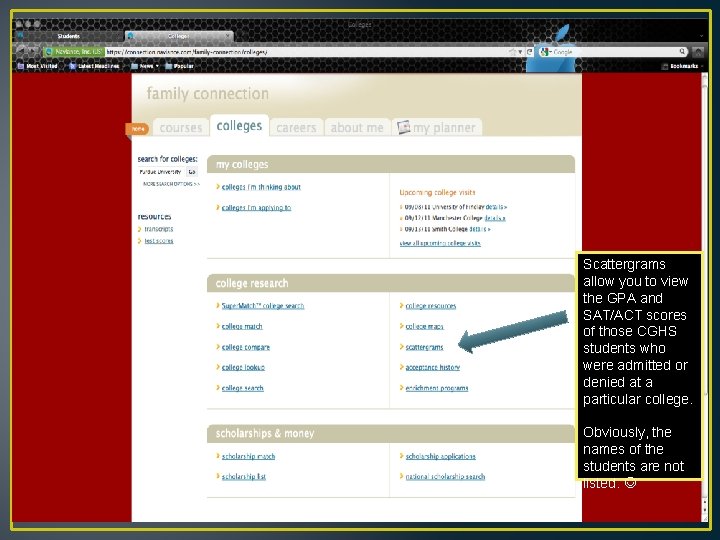
Task: Open the enrichment programs link
Action: click(x=437, y=388)
